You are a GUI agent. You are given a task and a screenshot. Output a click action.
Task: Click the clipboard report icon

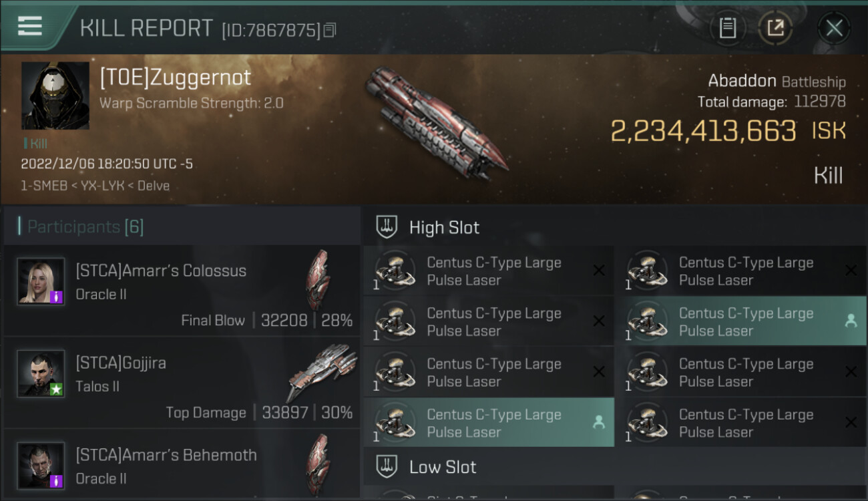[728, 28]
